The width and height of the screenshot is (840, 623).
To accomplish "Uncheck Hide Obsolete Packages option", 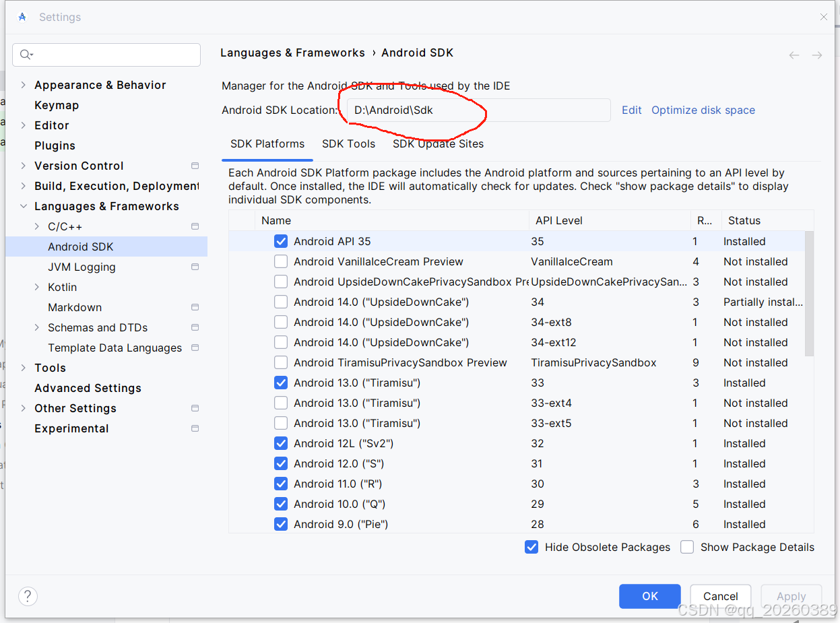I will coord(531,547).
